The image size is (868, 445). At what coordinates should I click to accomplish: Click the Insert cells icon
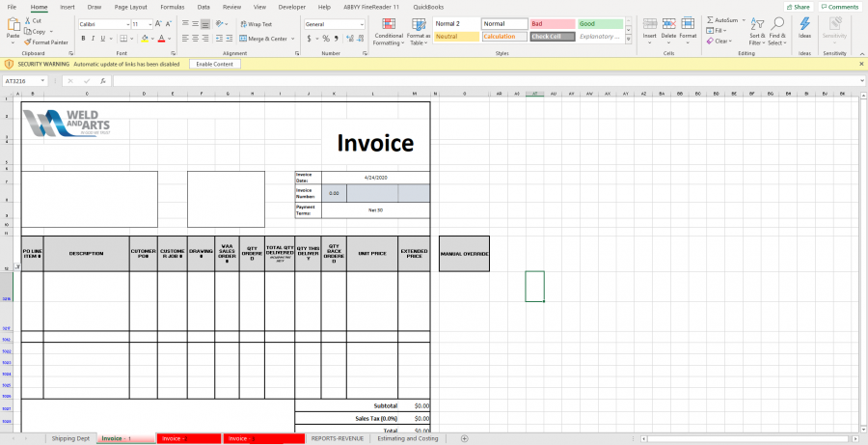point(650,24)
